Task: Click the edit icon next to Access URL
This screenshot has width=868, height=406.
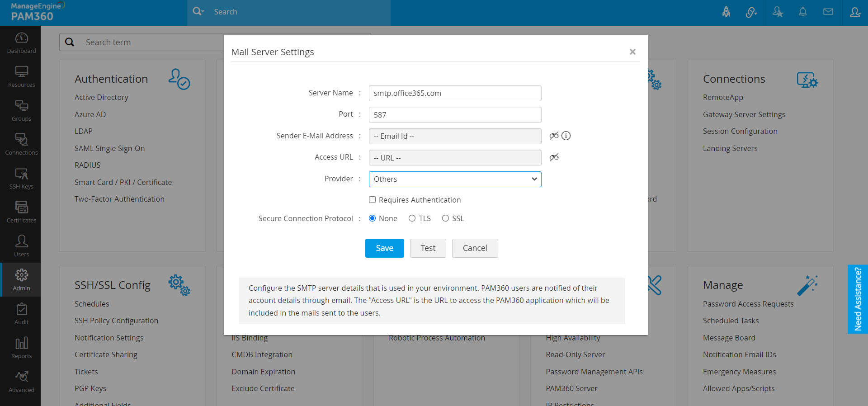Action: pos(554,157)
